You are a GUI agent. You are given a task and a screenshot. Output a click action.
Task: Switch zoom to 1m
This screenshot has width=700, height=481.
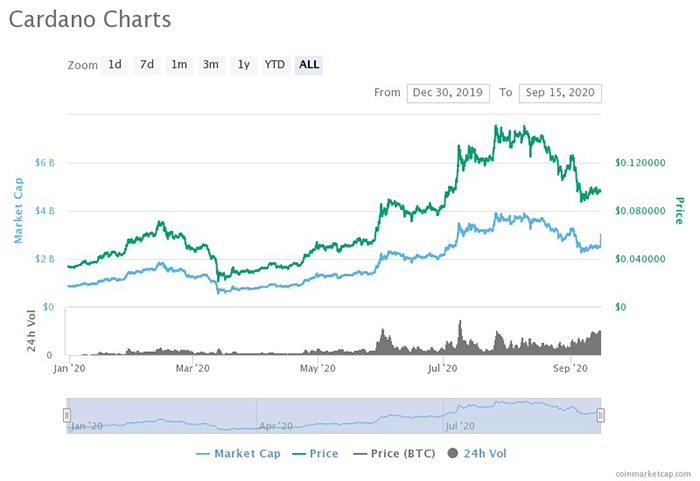coord(179,65)
